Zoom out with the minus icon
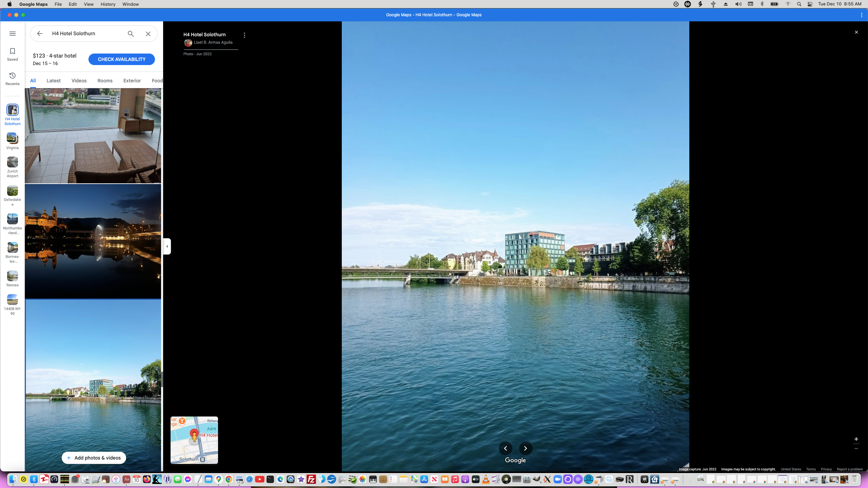 coord(856,449)
